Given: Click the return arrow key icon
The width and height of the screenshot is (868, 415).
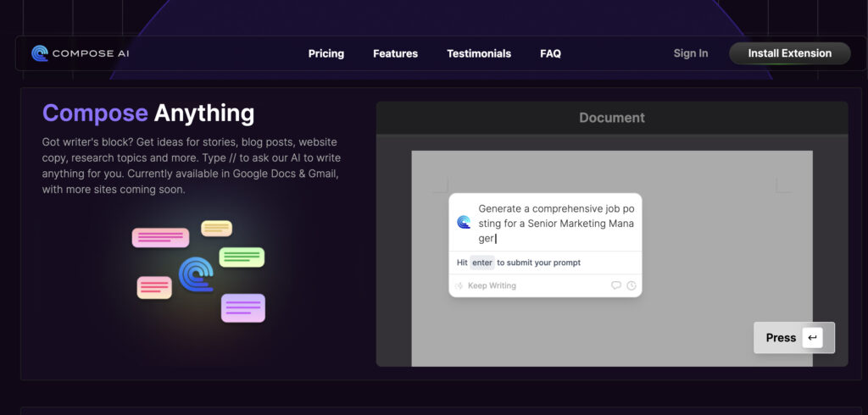Looking at the screenshot, I should [812, 338].
